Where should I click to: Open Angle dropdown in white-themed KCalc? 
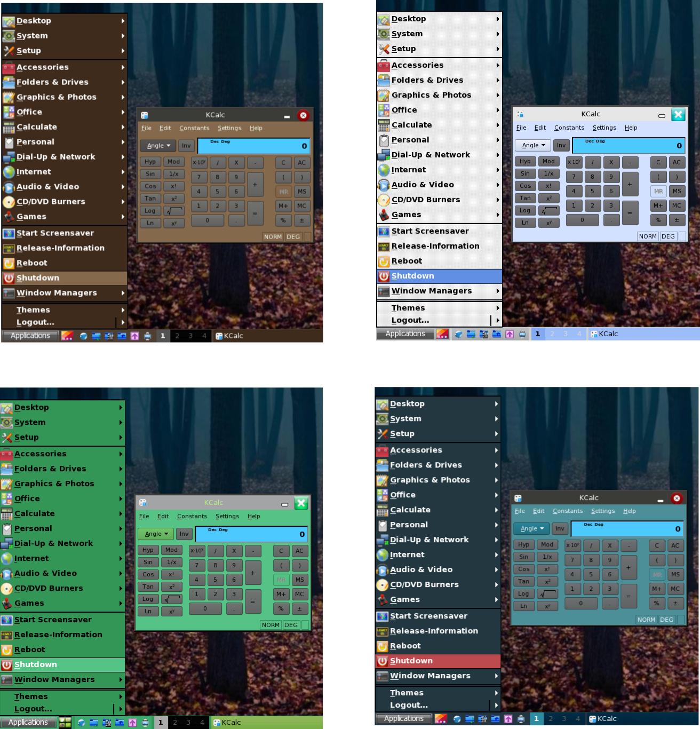(x=533, y=145)
